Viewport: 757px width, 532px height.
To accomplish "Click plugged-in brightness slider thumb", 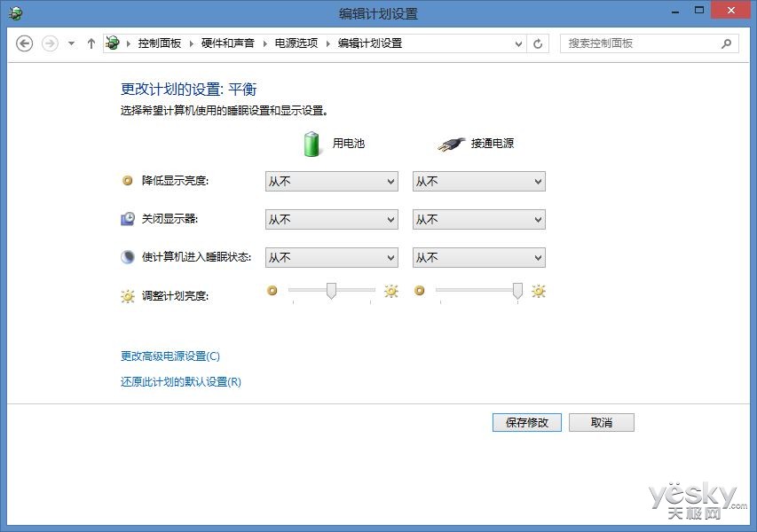I will (517, 291).
